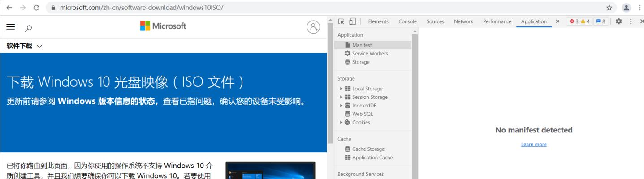This screenshot has height=179, width=644.
Task: Expand the IndexedDB tree arrow
Action: 341,106
